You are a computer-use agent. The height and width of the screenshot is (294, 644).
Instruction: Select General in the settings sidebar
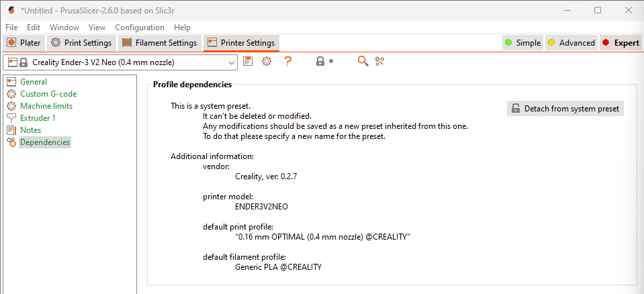point(34,82)
